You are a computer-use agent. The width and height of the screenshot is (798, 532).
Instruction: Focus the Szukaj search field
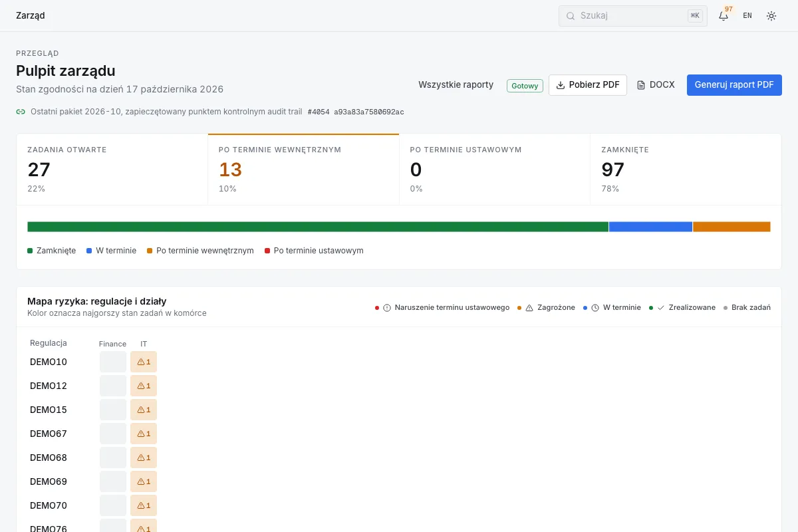click(632, 15)
